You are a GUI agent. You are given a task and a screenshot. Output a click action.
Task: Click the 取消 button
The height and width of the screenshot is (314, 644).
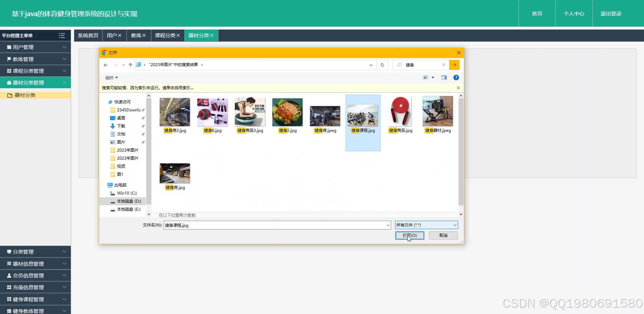pos(443,235)
